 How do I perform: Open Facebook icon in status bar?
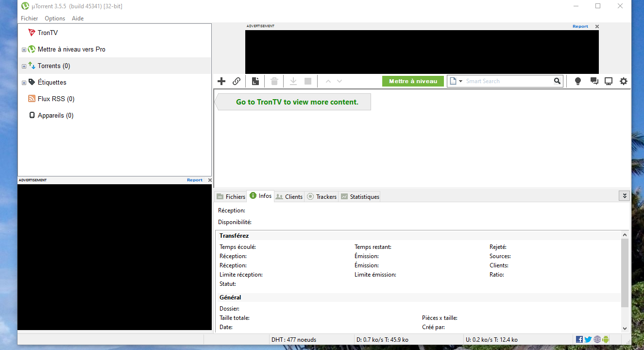579,339
